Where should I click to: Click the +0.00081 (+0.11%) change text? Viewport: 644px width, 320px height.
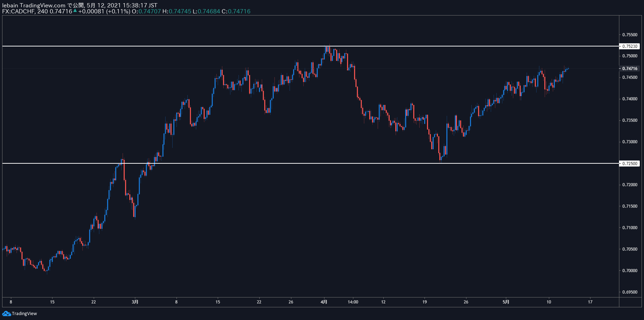pos(104,11)
